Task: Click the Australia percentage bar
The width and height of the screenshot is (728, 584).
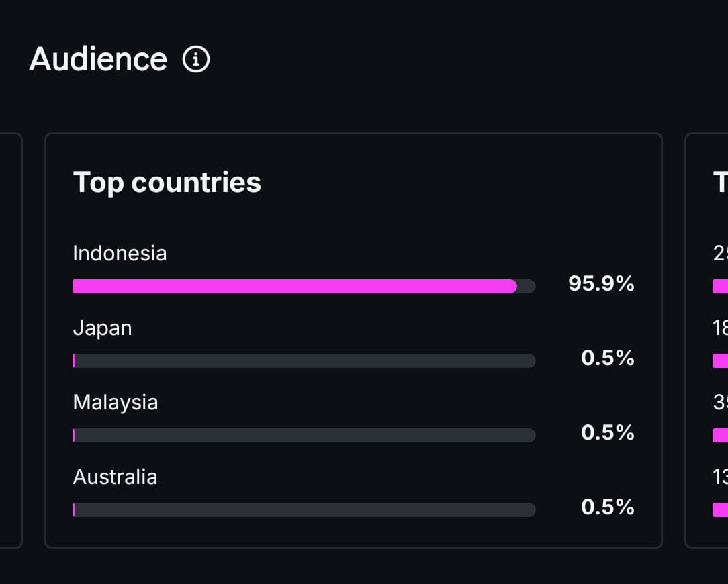Action: (304, 510)
